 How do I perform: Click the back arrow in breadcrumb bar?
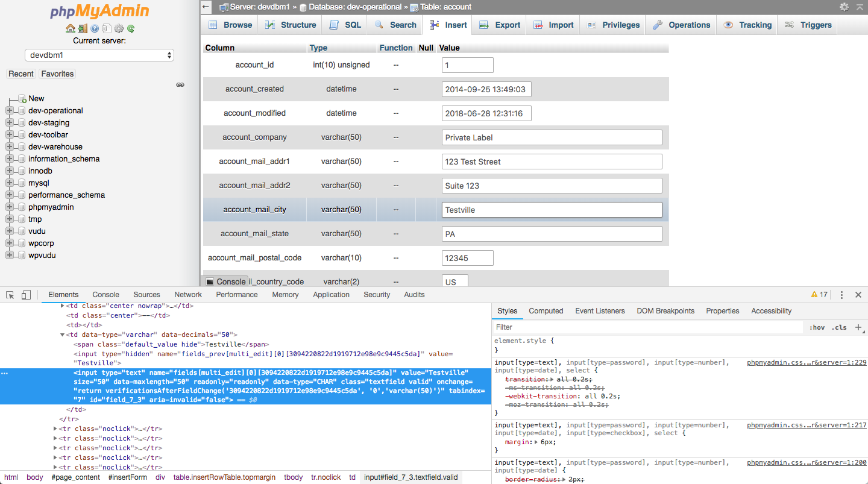click(206, 7)
